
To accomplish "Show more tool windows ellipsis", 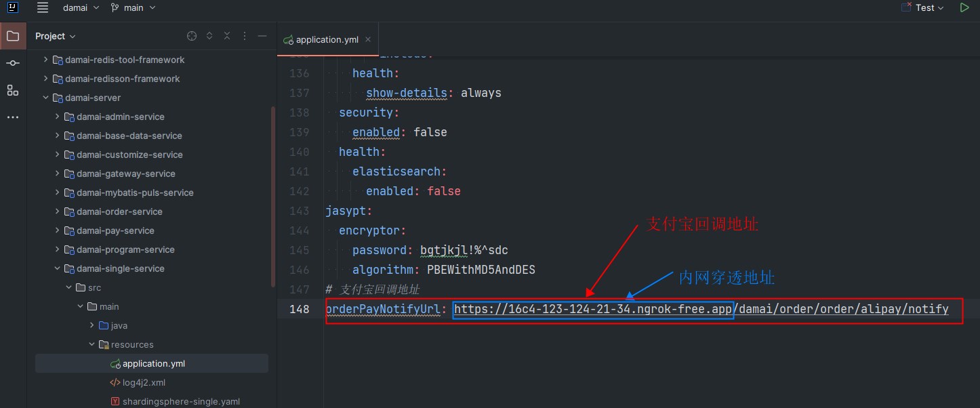I will (13, 117).
